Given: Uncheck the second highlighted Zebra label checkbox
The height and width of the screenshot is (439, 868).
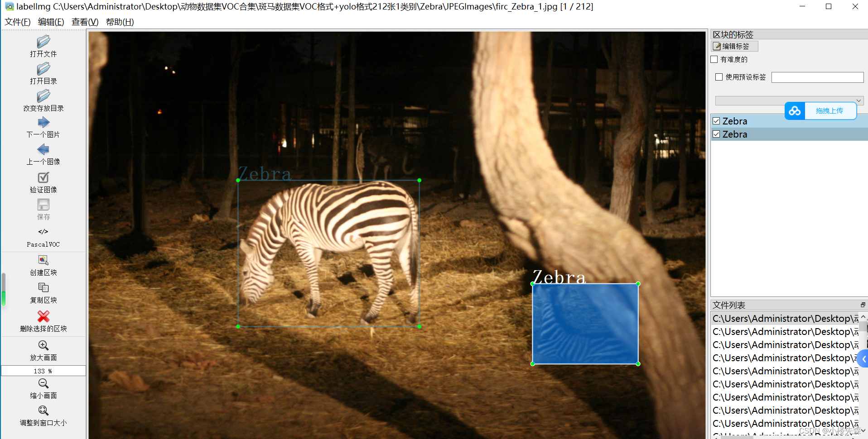Looking at the screenshot, I should click(x=716, y=134).
